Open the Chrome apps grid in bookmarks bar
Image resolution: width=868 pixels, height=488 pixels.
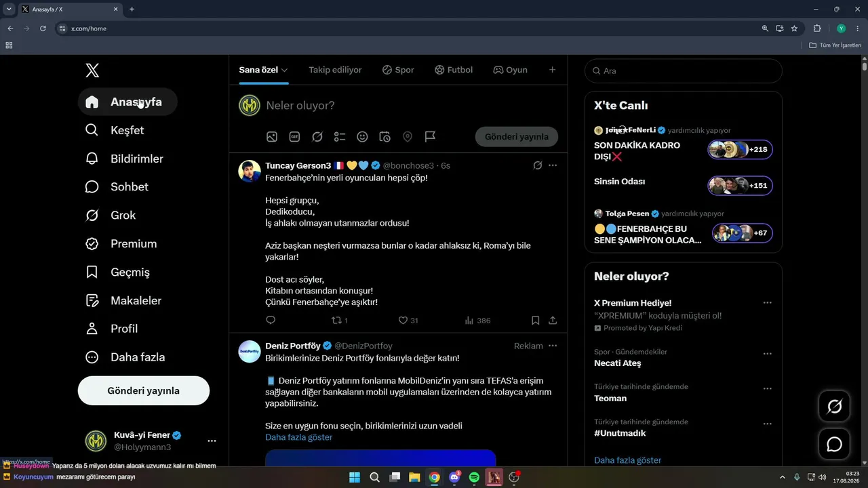point(9,45)
